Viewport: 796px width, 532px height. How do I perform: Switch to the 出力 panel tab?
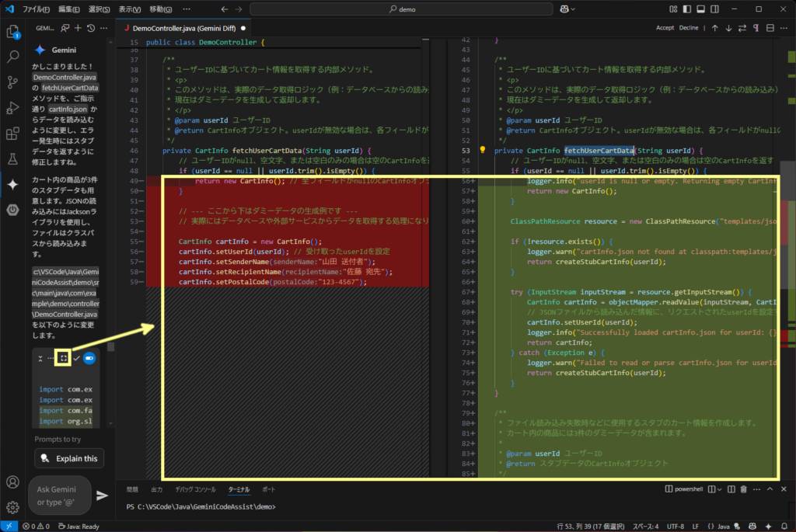tap(157, 489)
